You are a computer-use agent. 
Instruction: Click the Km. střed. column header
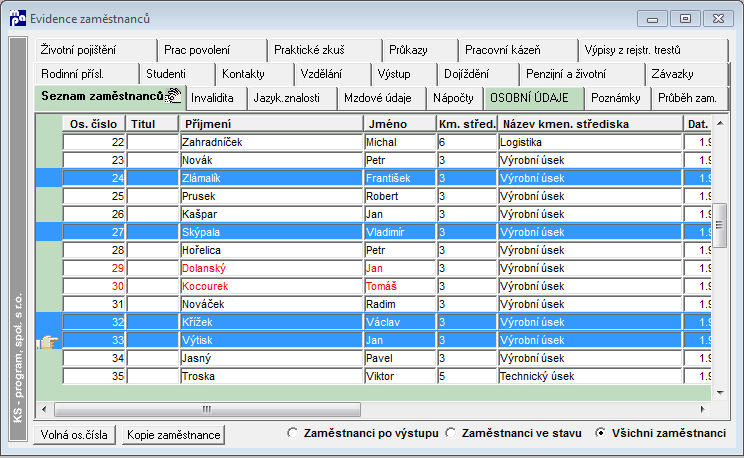point(467,124)
